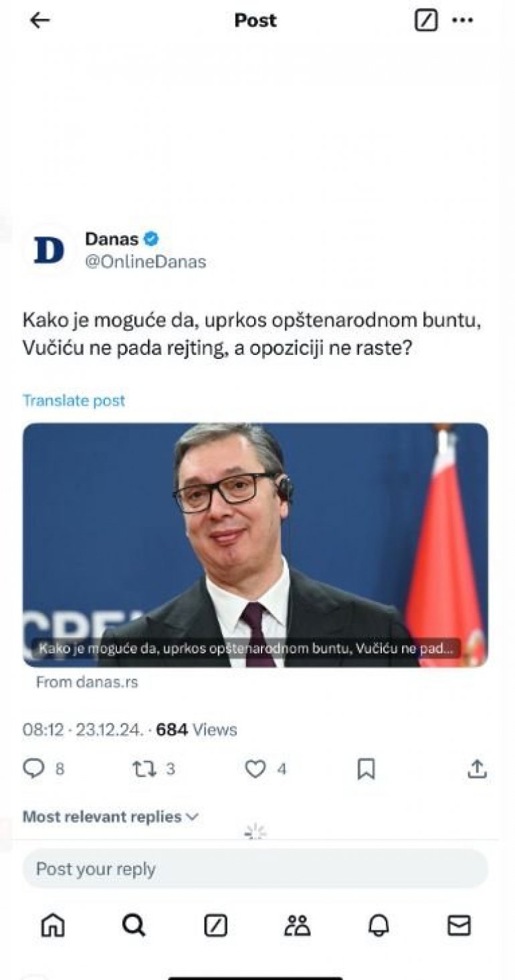Image resolution: width=515 pixels, height=980 pixels.
Task: Expand Most relevant replies sort dropdown
Action: click(x=111, y=817)
